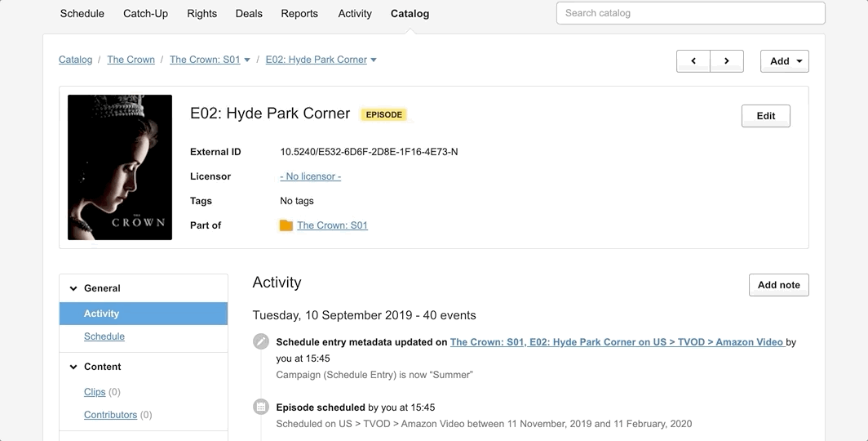Expand the E02: Hyde Park Corner breadcrumb dropdown
The image size is (868, 441).
(x=374, y=60)
